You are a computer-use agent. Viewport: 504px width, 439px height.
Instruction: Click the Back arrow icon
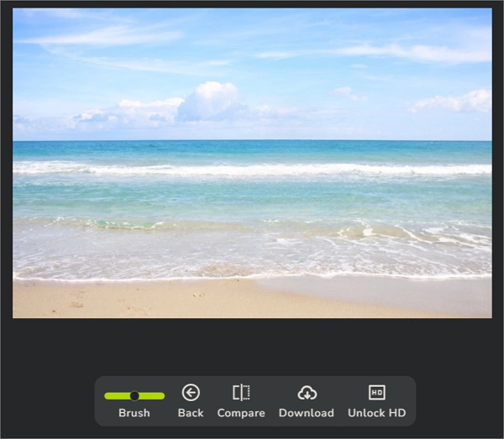click(x=191, y=393)
